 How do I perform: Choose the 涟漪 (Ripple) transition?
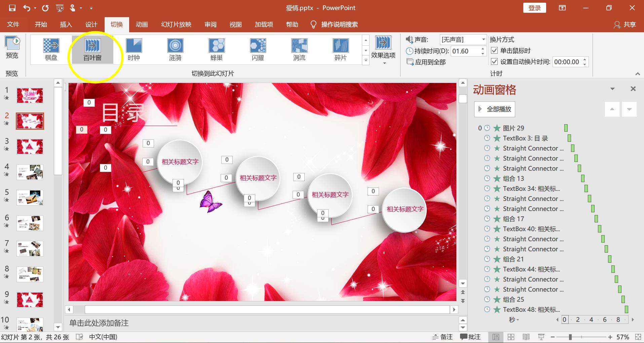[x=175, y=49]
